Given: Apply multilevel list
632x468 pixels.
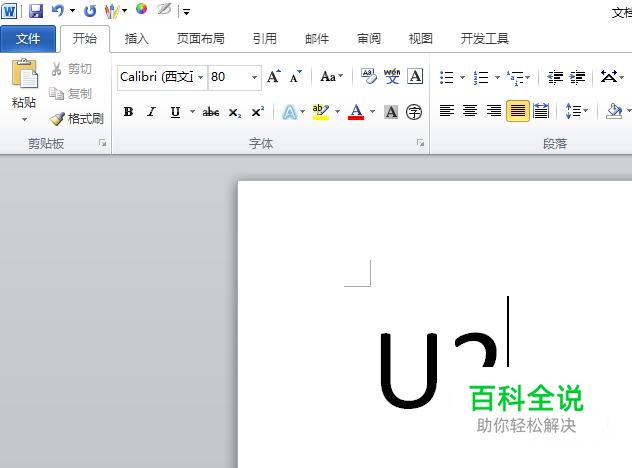Looking at the screenshot, I should pos(516,77).
